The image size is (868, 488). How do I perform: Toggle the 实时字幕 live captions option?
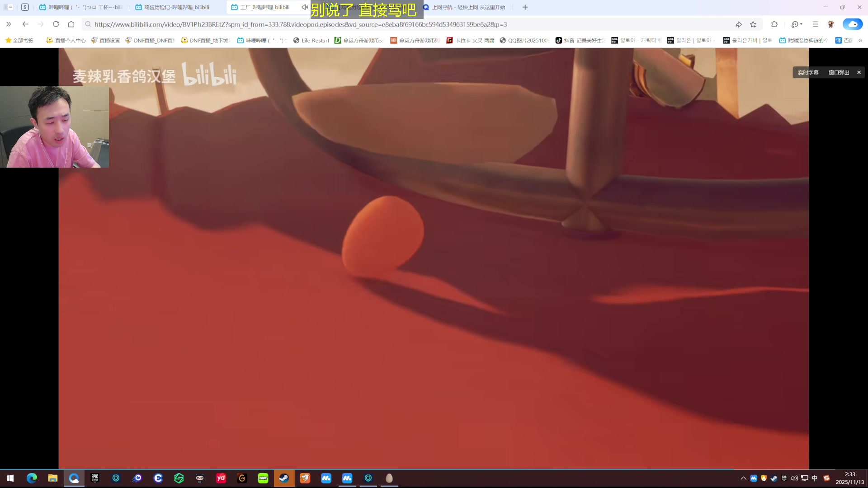(x=808, y=72)
